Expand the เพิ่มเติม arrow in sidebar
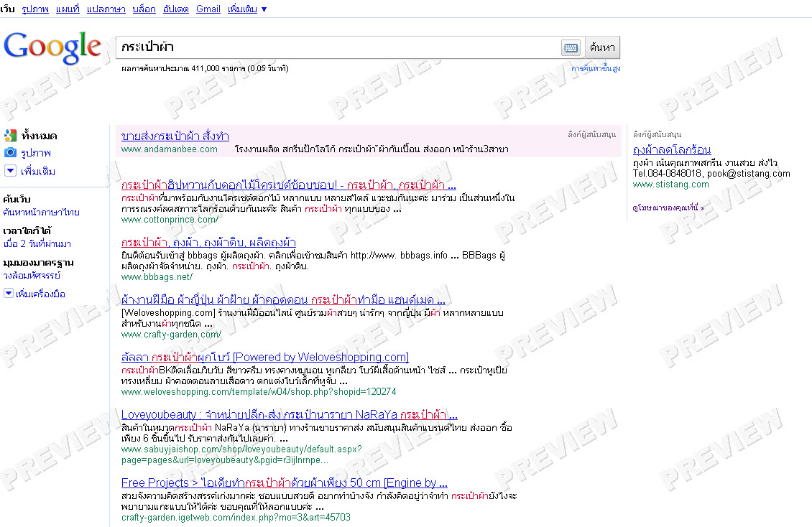The width and height of the screenshot is (812, 527). point(10,171)
